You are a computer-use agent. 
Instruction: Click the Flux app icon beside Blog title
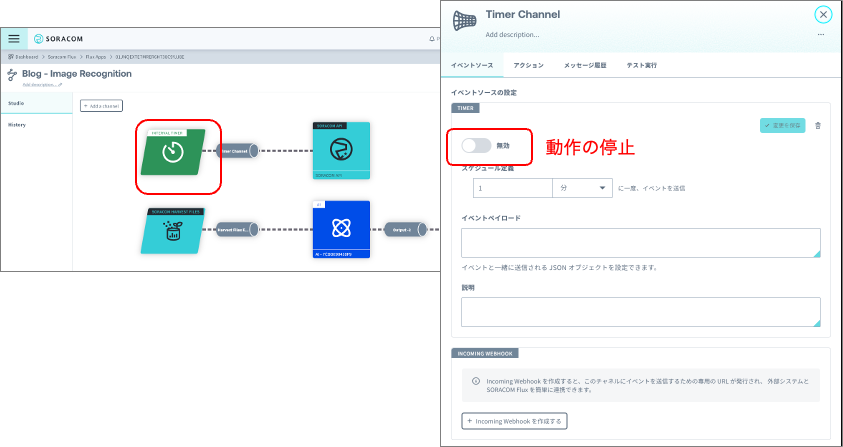click(12, 75)
